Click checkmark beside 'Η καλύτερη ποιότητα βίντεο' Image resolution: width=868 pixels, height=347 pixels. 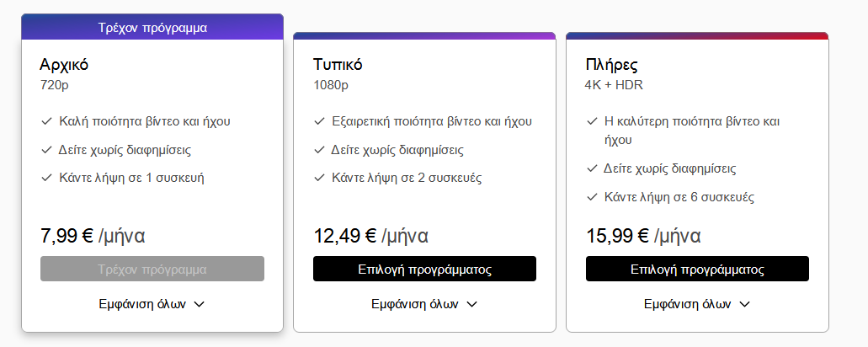(592, 121)
